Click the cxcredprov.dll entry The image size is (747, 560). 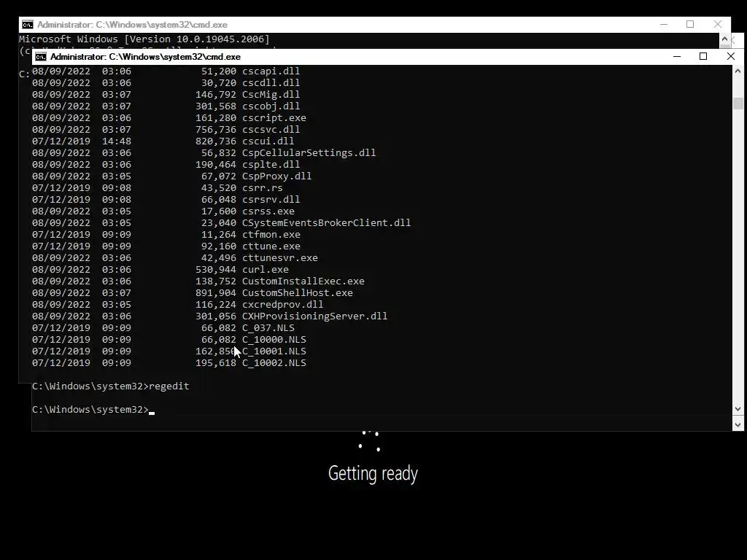(x=178, y=304)
